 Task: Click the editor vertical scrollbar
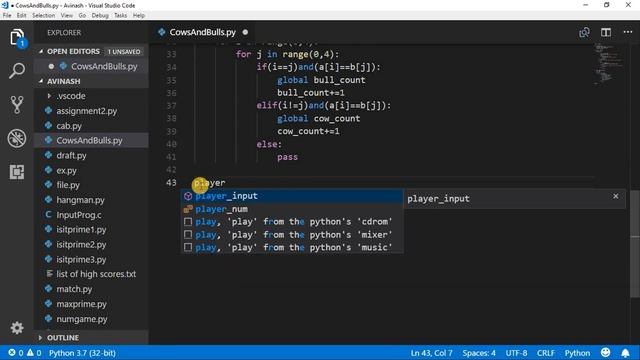[x=635, y=244]
